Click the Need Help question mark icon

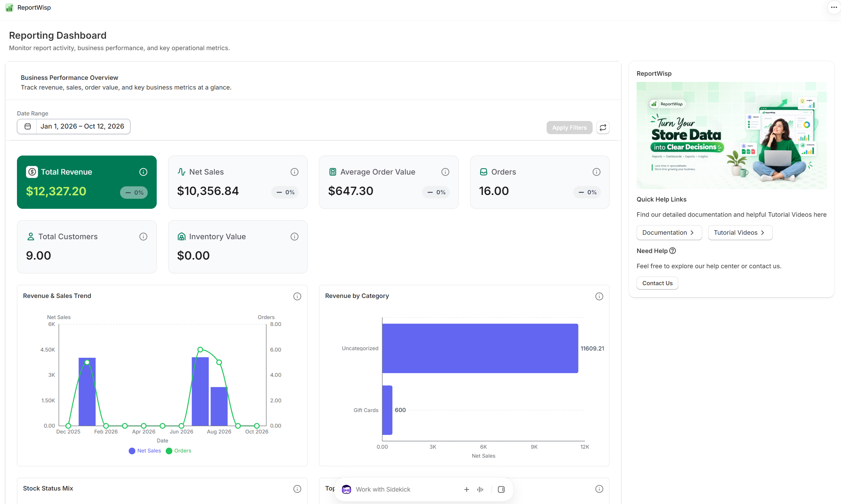673,251
